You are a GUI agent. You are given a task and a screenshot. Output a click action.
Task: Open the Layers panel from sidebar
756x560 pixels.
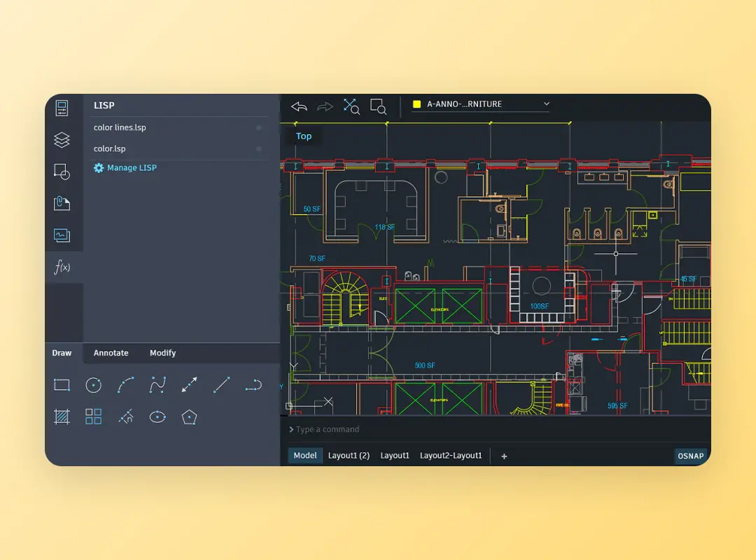62,140
